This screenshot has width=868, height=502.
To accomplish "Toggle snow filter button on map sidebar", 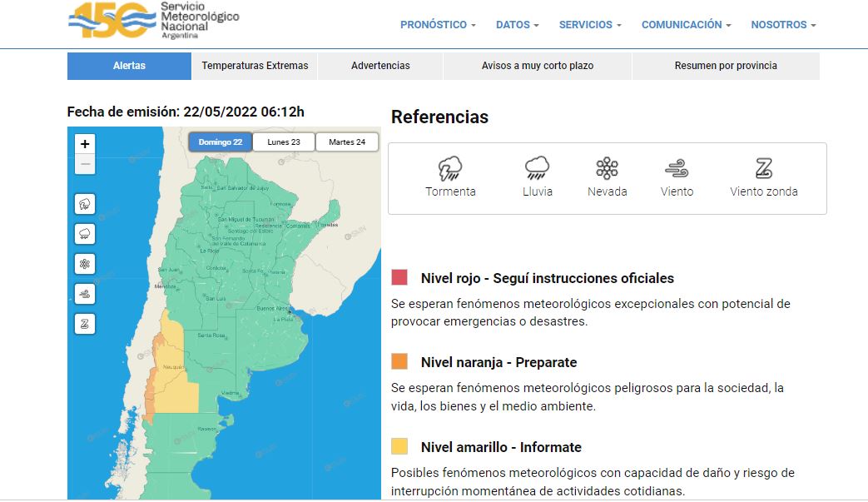I will click(x=85, y=264).
